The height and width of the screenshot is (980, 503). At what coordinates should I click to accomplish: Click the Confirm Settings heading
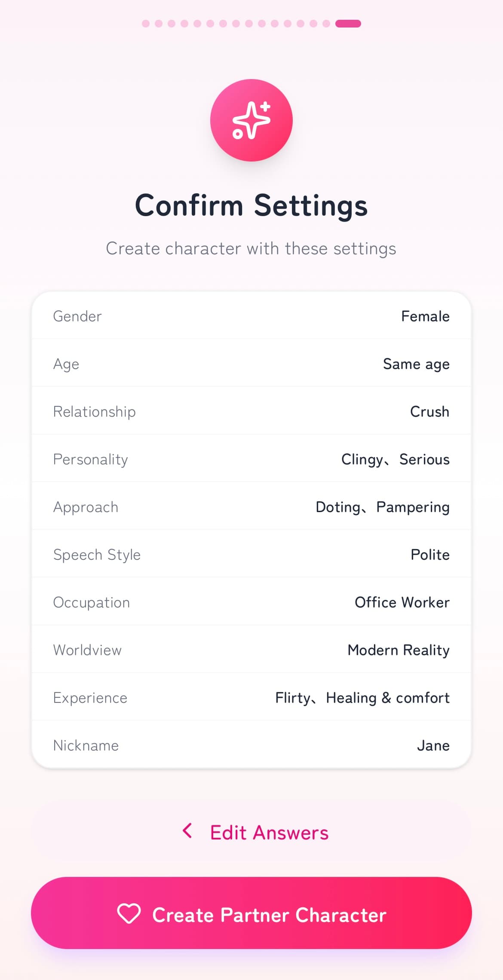click(x=252, y=205)
